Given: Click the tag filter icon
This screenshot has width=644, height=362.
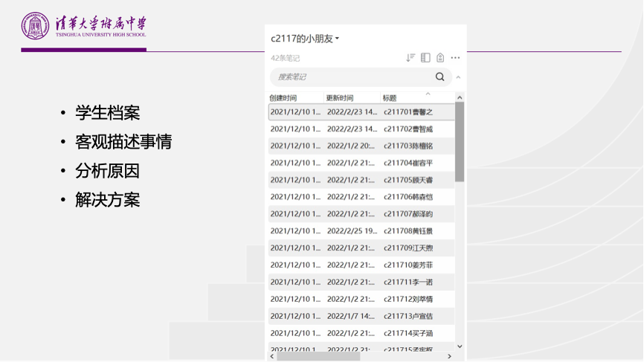Looking at the screenshot, I should tap(440, 58).
